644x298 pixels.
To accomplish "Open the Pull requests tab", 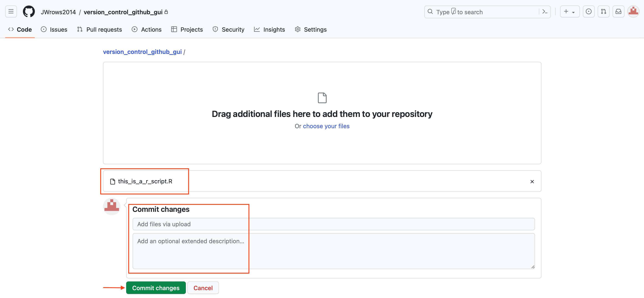I will (x=99, y=30).
